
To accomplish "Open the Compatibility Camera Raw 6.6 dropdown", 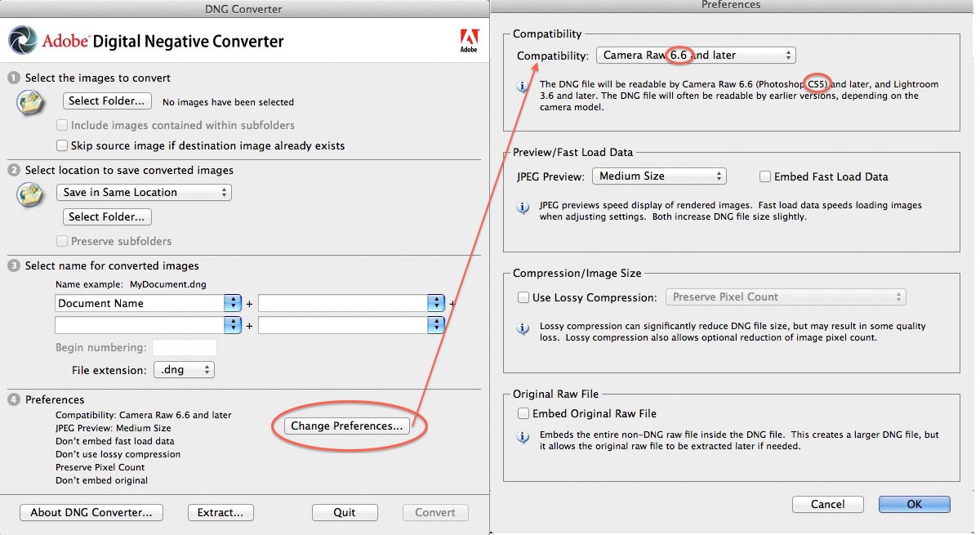I will (x=696, y=56).
